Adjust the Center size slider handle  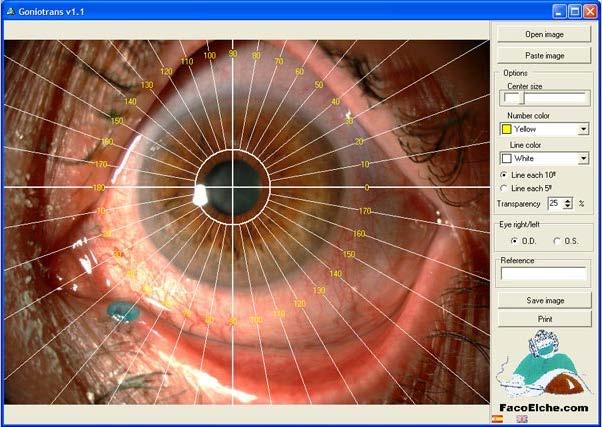tap(522, 98)
